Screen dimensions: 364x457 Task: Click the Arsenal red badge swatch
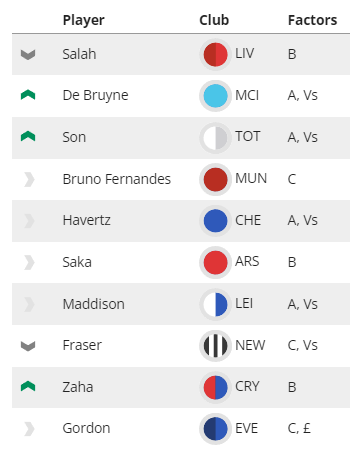click(215, 262)
